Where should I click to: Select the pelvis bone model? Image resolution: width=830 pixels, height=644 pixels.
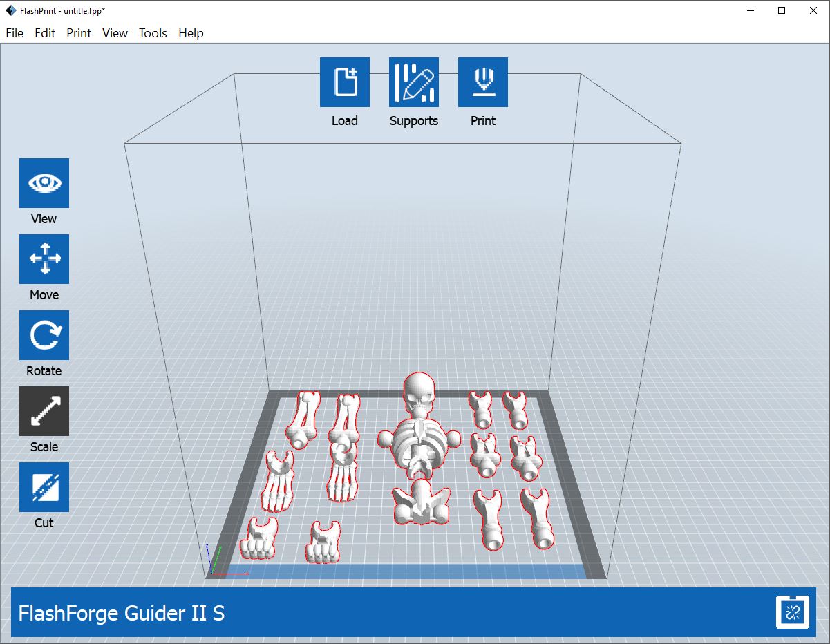tap(421, 502)
